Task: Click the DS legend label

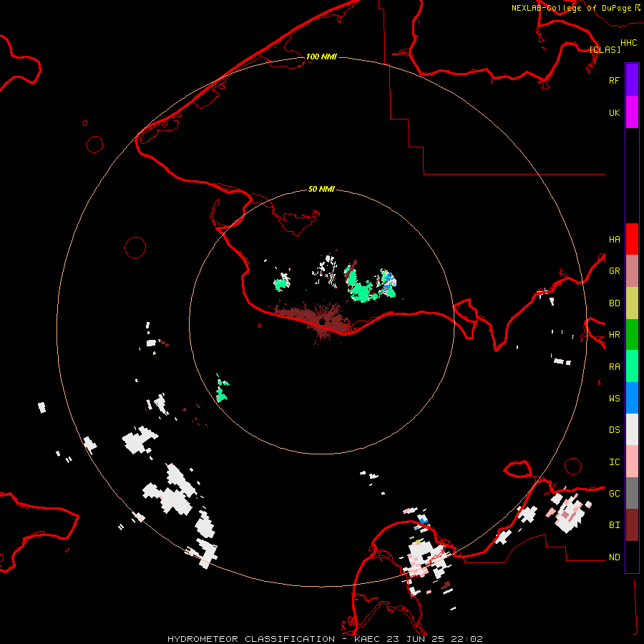Action: pyautogui.click(x=614, y=430)
